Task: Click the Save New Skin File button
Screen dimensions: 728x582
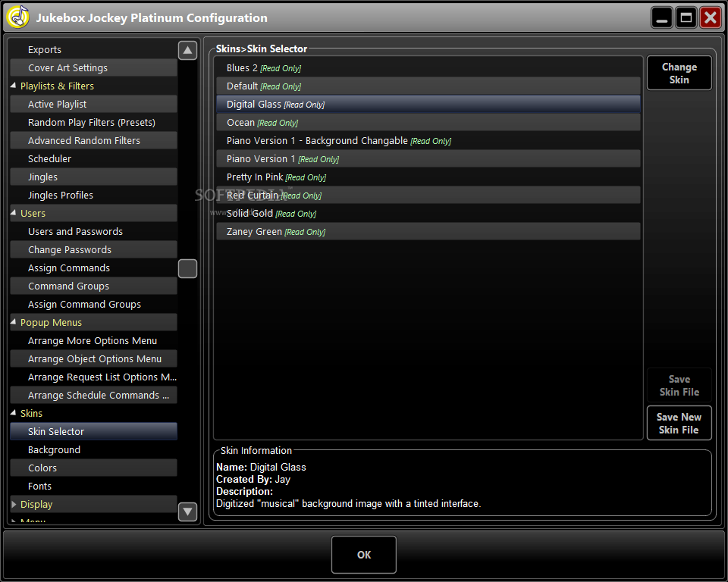Action: coord(679,423)
